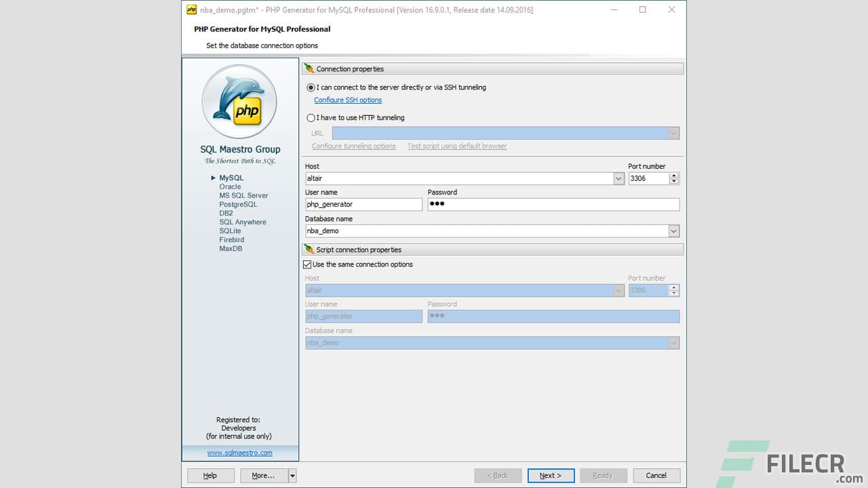Visit the www.sqlmaestro.com link
This screenshot has width=868, height=488.
[x=240, y=453]
